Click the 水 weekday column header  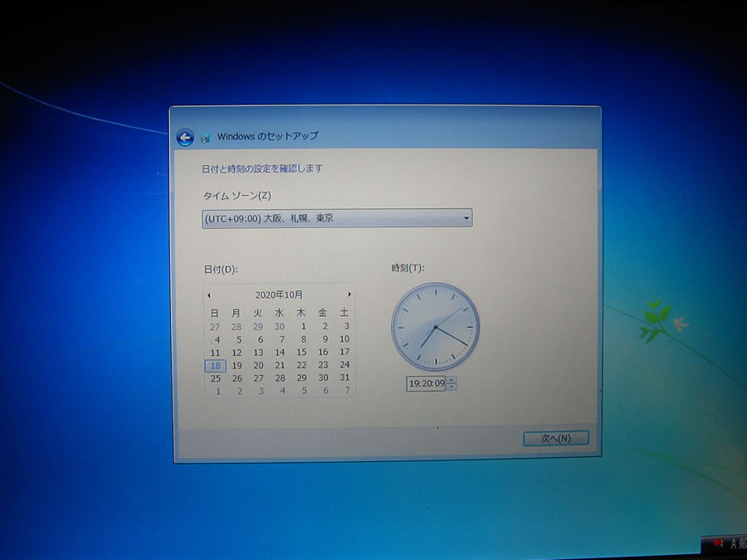[x=279, y=313]
